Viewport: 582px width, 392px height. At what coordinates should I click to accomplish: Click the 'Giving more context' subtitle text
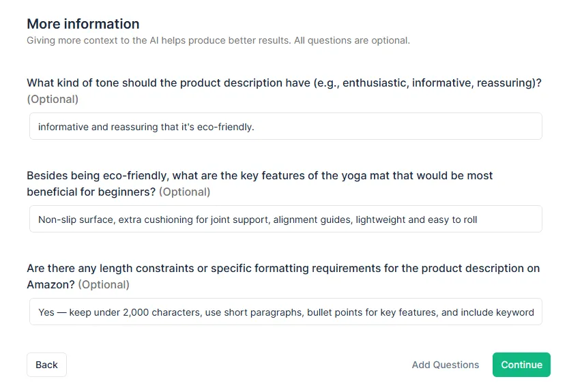point(218,40)
